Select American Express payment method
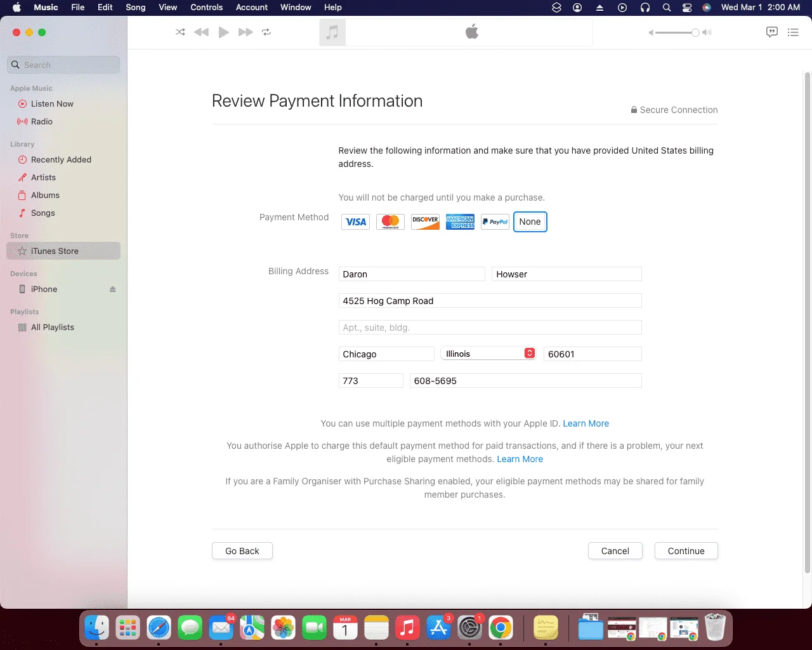Viewport: 812px width, 650px height. tap(460, 222)
